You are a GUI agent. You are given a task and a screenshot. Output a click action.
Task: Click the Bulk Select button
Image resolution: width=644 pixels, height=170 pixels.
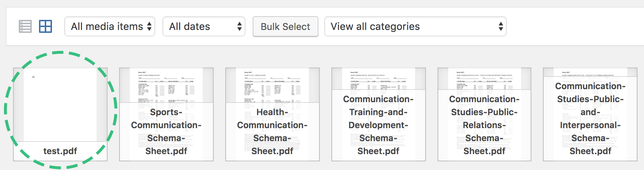pyautogui.click(x=286, y=27)
